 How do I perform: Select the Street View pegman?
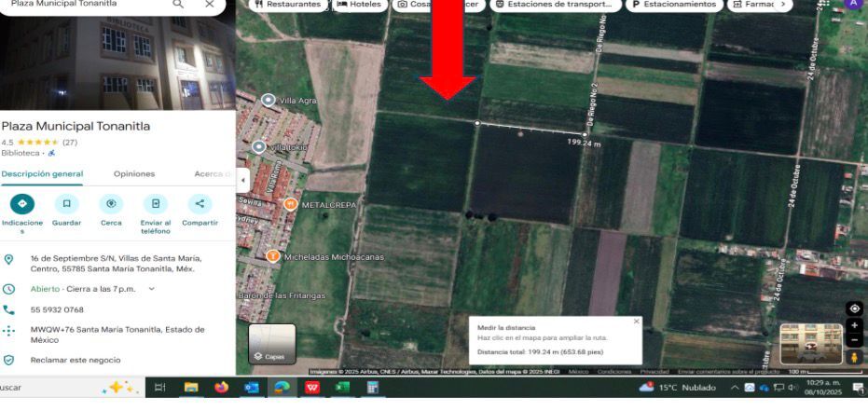854,359
